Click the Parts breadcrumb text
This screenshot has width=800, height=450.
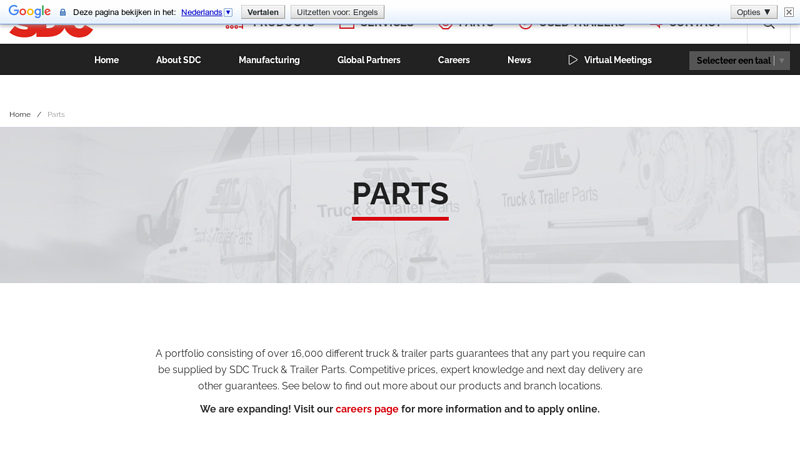[56, 114]
